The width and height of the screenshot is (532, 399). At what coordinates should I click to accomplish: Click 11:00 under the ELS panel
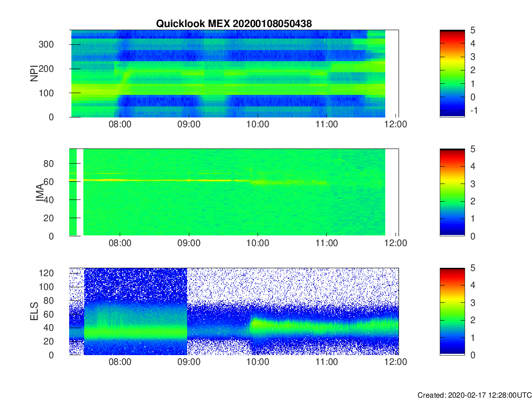[326, 362]
